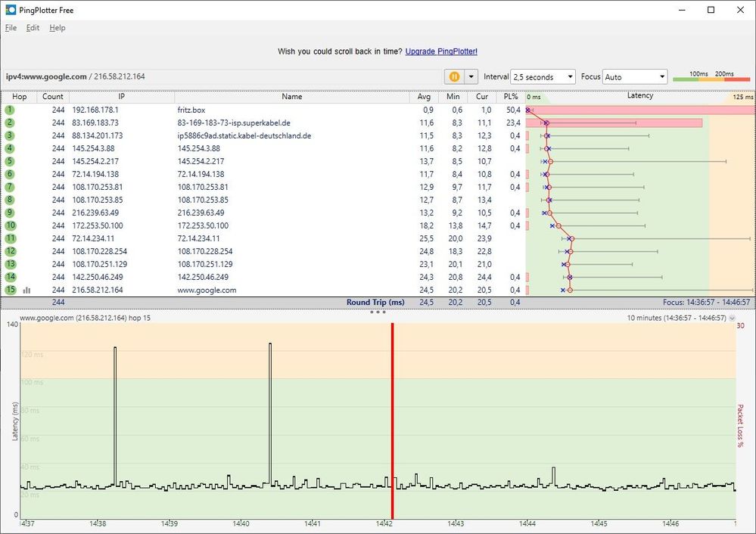Open the Interval dropdown showing 2,5 seconds
Image resolution: width=756 pixels, height=534 pixels.
click(543, 76)
